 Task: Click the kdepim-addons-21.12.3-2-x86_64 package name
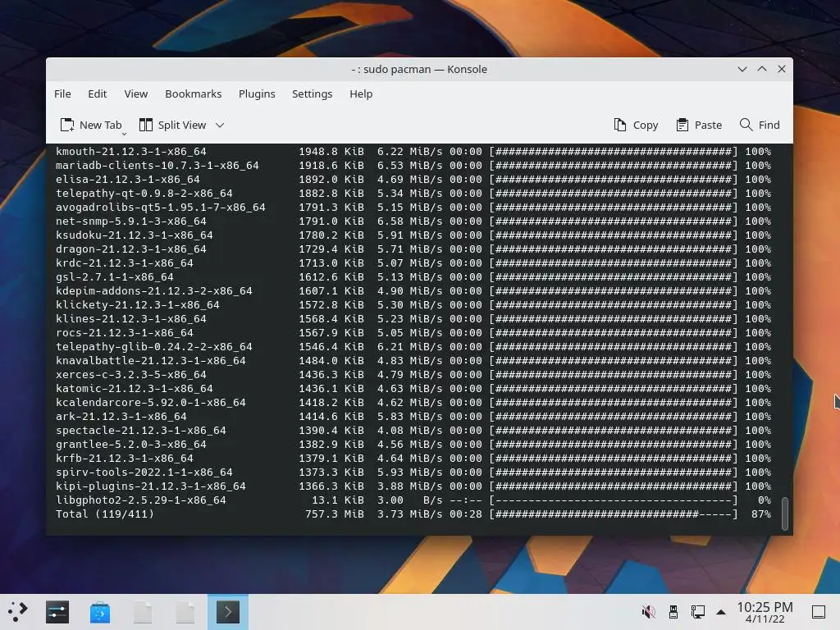pos(153,291)
